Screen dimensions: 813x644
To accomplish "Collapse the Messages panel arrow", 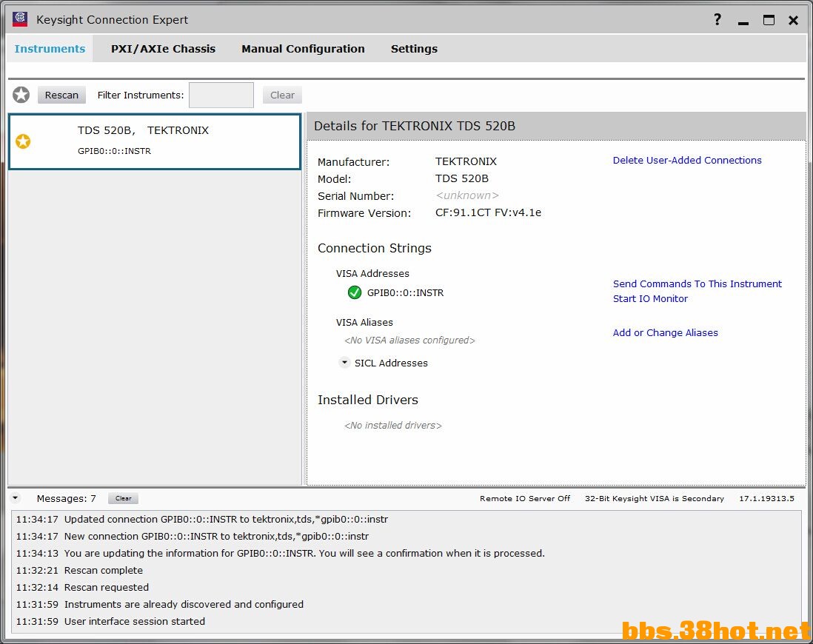I will coord(16,498).
